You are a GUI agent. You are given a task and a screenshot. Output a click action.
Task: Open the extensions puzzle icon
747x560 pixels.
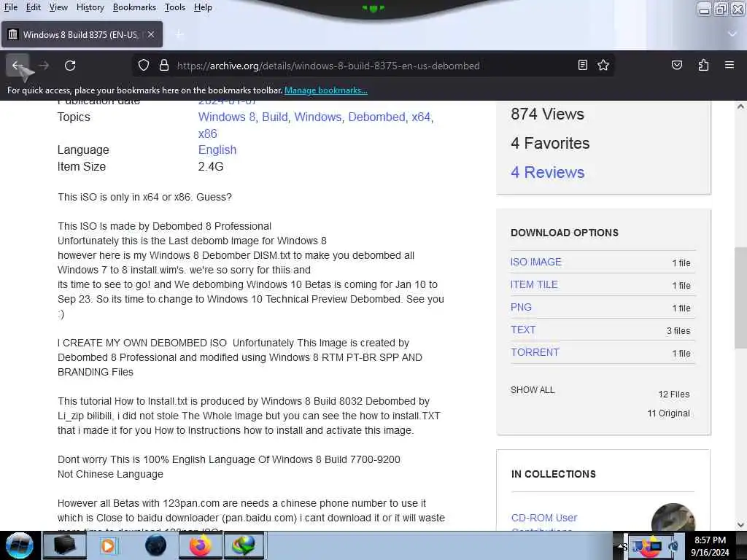(x=703, y=65)
